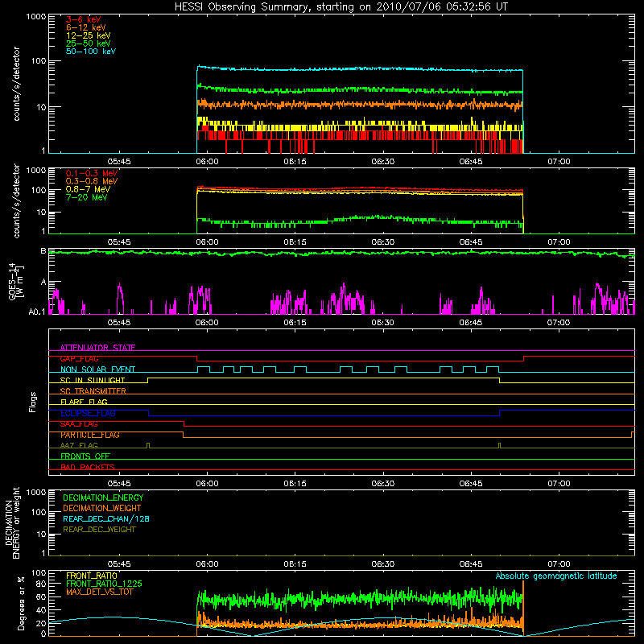644x644 pixels.
Task: Pick the FRONTS_OFF flag label
Action: coord(85,456)
